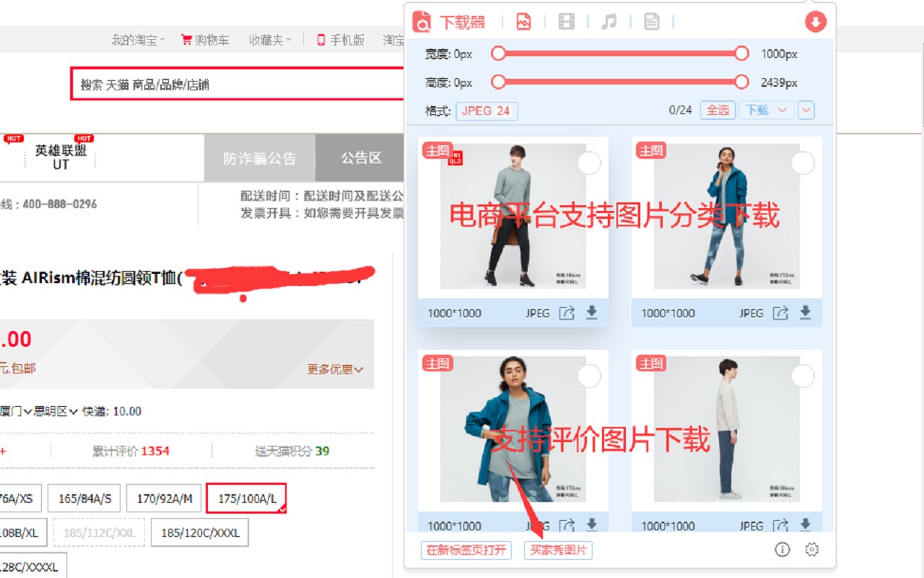Open the 思明区 district dropdown
The height and width of the screenshot is (578, 924).
55,411
